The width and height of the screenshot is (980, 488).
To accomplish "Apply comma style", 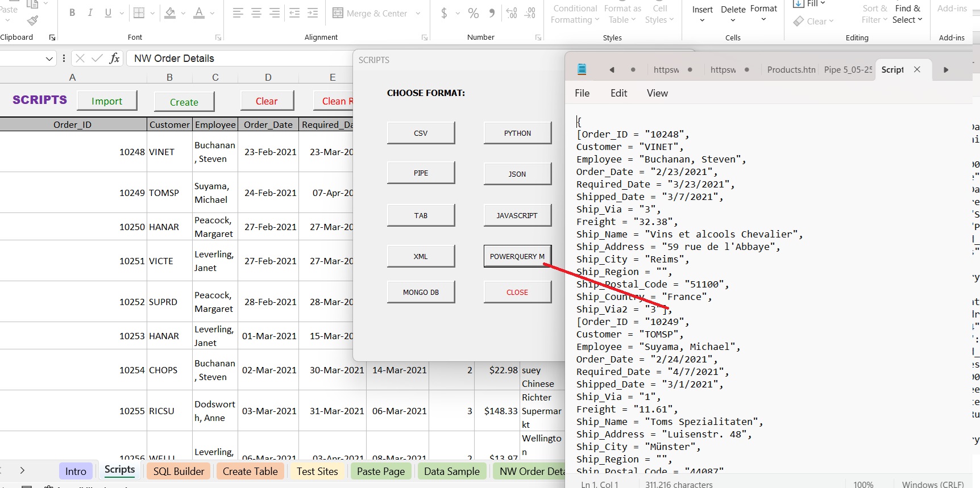I will [492, 13].
